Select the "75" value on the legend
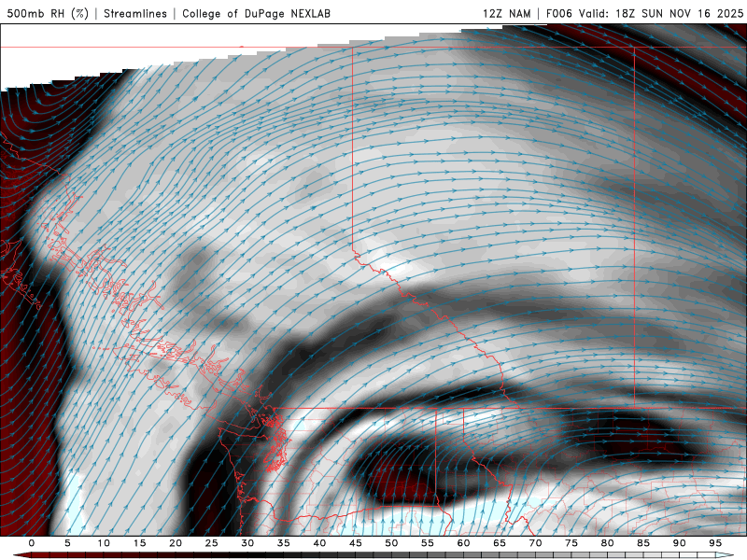 coord(571,543)
